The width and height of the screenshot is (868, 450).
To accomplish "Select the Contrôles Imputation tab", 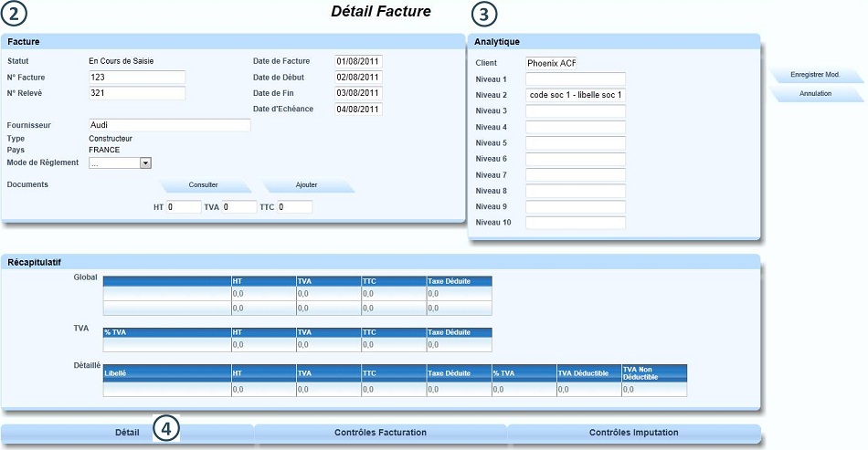I will pyautogui.click(x=633, y=432).
